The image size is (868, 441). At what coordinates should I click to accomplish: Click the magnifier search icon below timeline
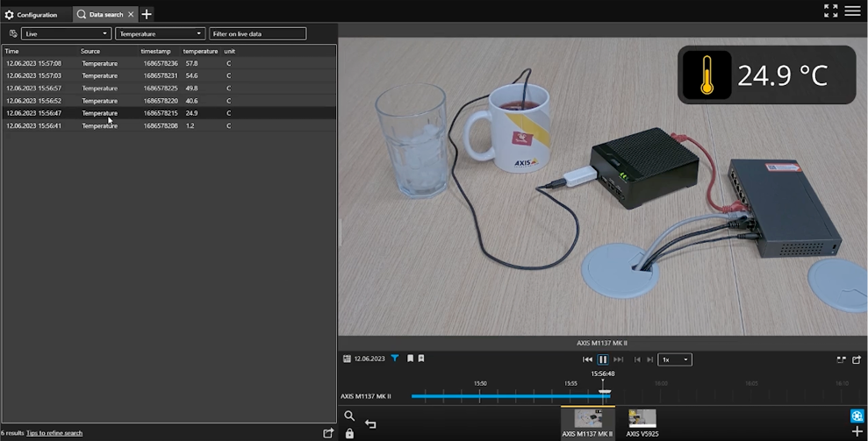[349, 416]
